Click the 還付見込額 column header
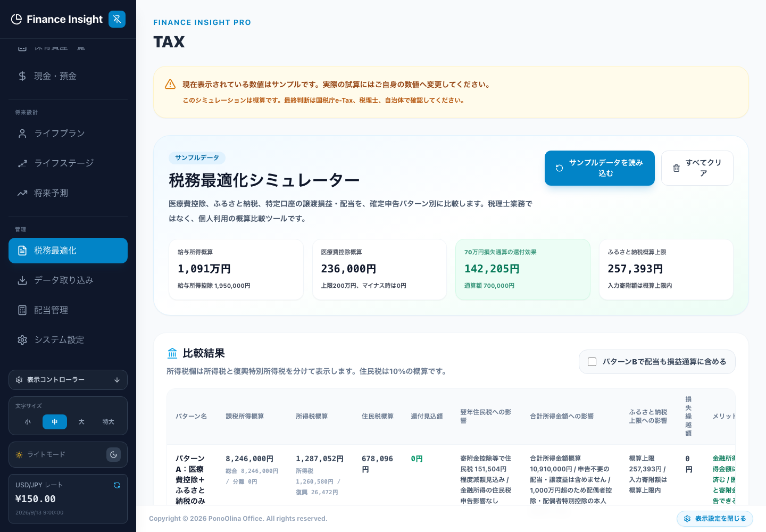This screenshot has width=766, height=532. point(427,417)
